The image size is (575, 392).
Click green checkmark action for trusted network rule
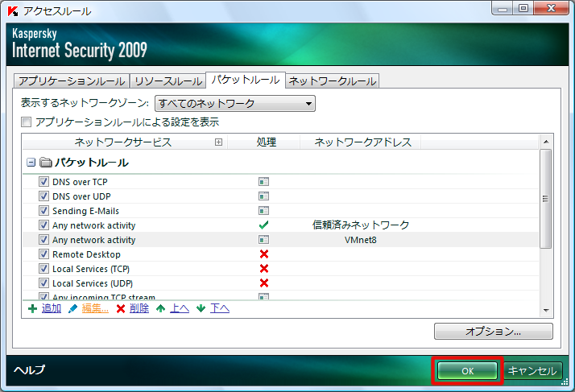point(263,225)
